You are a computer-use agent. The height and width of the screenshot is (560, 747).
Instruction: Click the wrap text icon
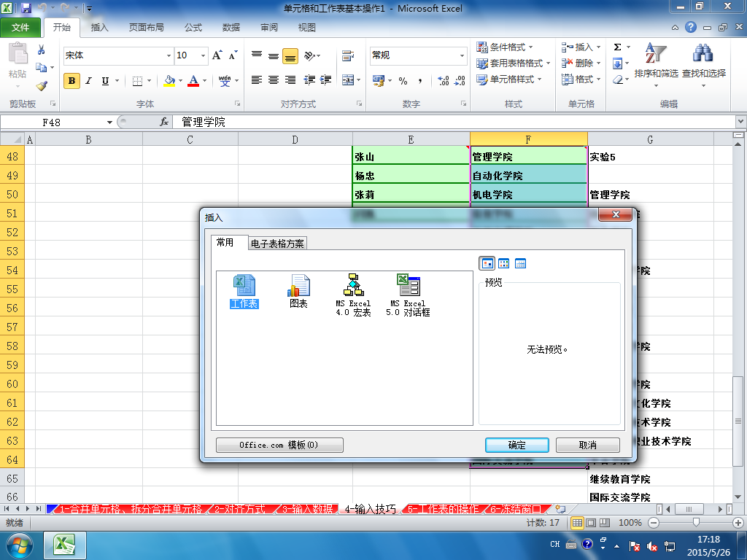(x=348, y=55)
